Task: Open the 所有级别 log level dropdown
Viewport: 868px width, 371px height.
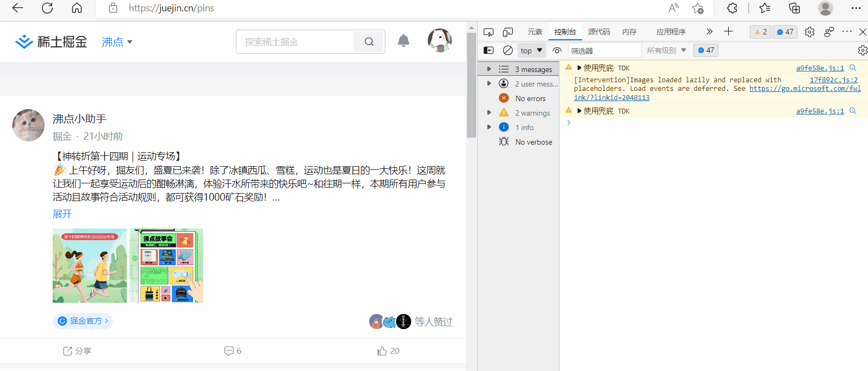Action: point(666,51)
